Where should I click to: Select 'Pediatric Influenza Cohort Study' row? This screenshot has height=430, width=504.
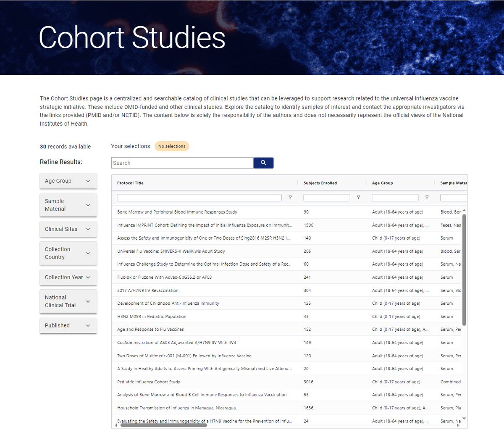(x=286, y=382)
